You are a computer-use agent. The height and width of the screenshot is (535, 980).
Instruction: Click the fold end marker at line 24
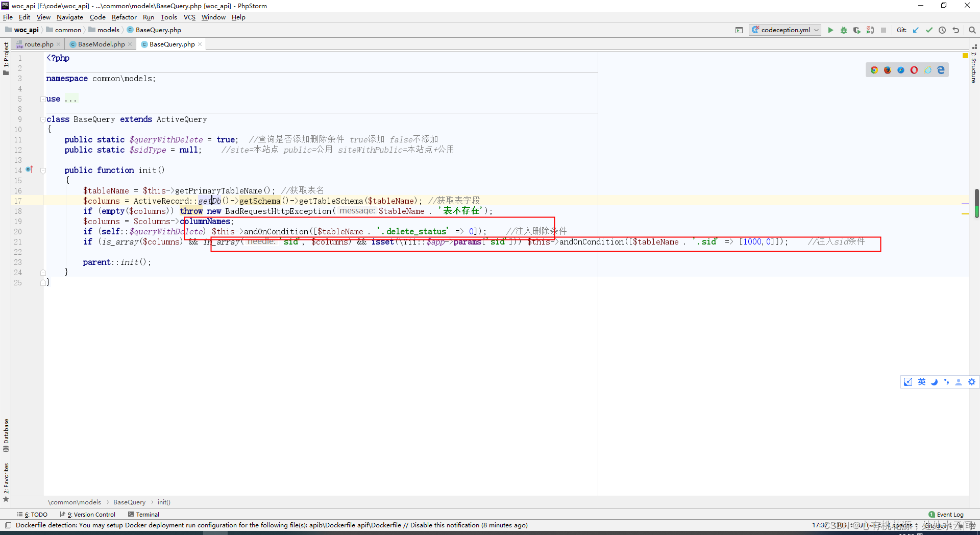(43, 272)
